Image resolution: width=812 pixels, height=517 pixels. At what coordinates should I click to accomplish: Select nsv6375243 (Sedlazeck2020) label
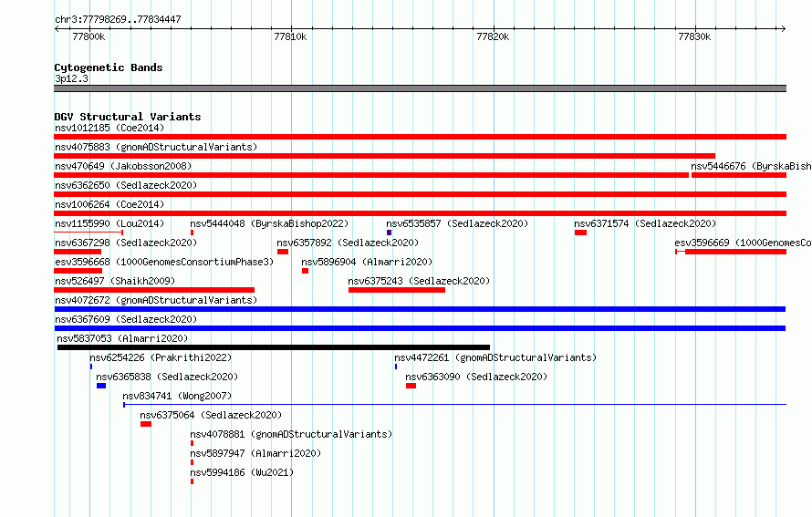(x=419, y=281)
